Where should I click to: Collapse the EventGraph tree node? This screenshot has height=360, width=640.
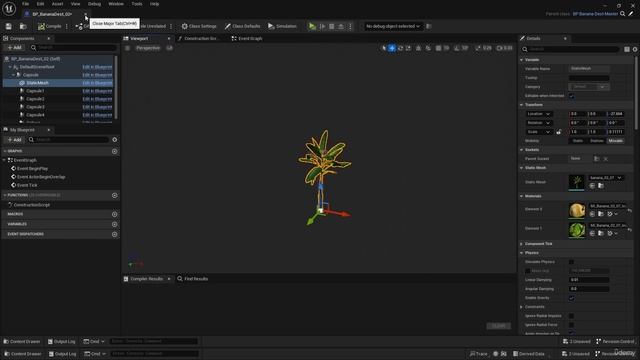point(5,160)
